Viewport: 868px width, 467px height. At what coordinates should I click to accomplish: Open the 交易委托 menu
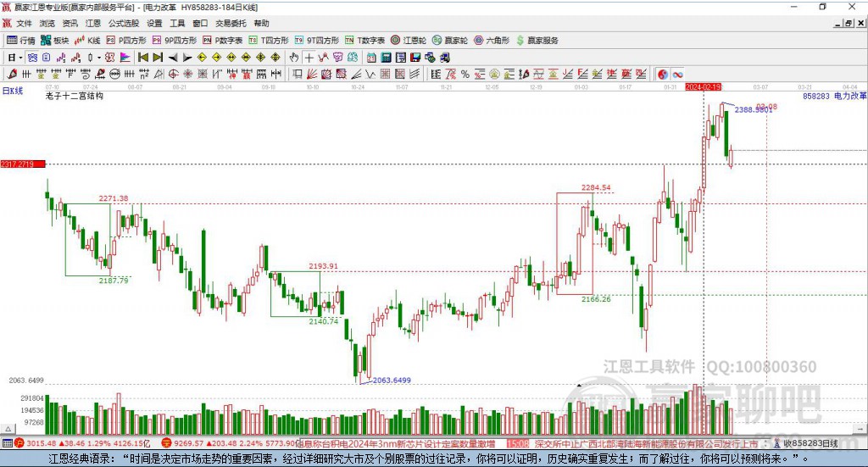[231, 23]
